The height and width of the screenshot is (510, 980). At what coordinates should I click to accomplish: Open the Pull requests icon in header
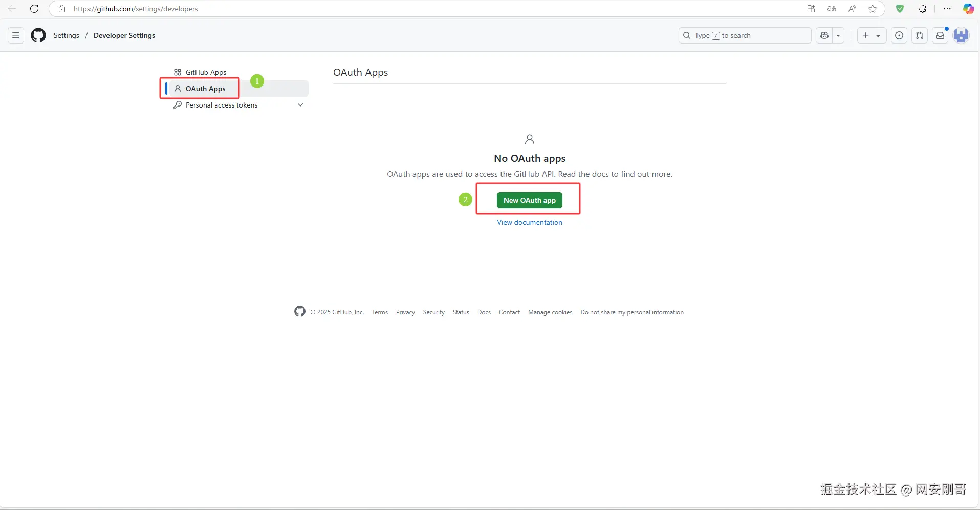(920, 35)
